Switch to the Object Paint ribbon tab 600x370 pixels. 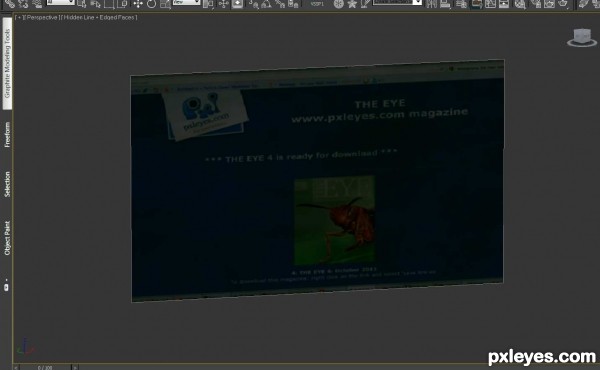[7, 238]
